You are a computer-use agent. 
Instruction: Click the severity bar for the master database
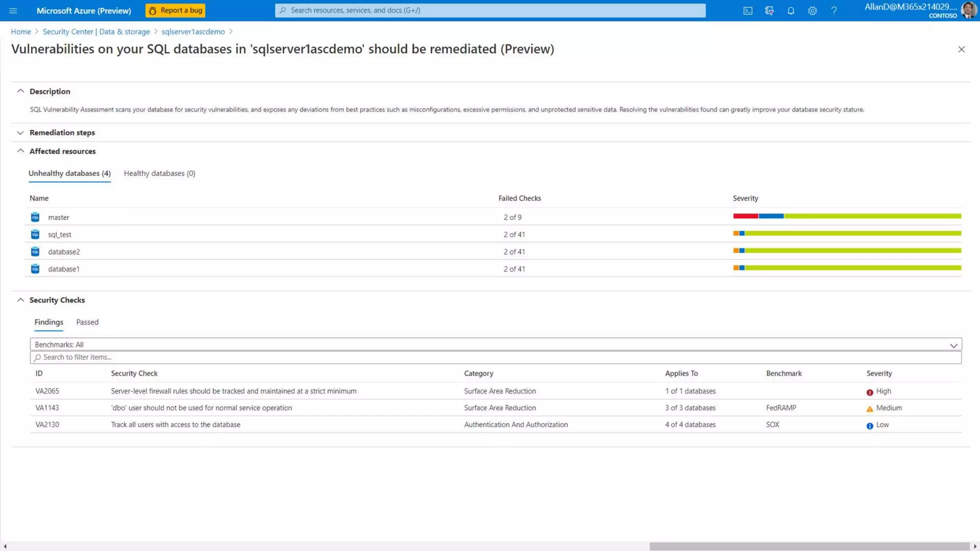tap(846, 216)
